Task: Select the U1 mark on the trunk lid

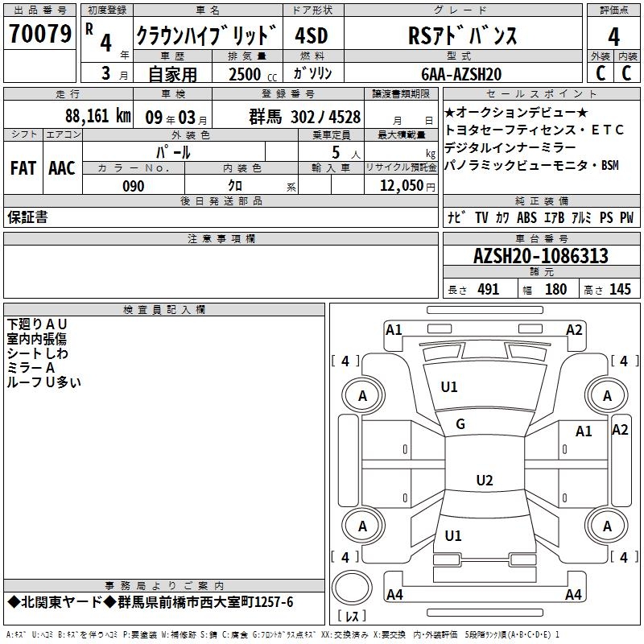Action: [x=453, y=535]
